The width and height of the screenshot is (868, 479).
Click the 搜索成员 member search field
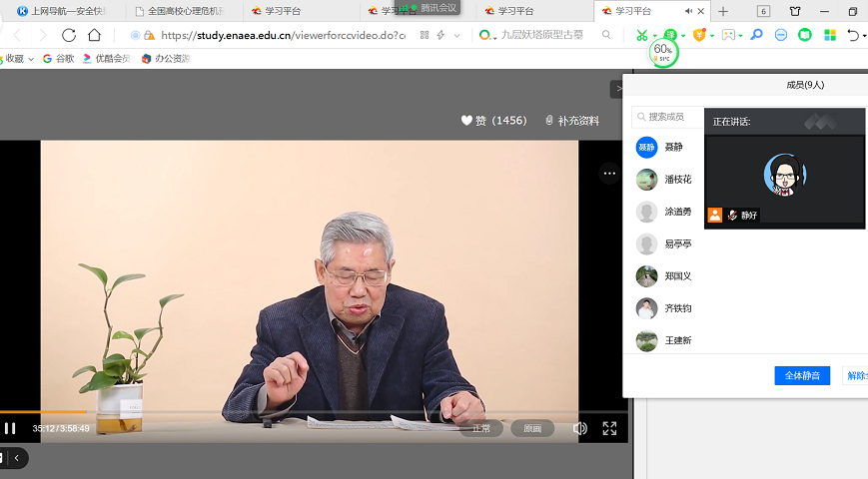pos(673,117)
